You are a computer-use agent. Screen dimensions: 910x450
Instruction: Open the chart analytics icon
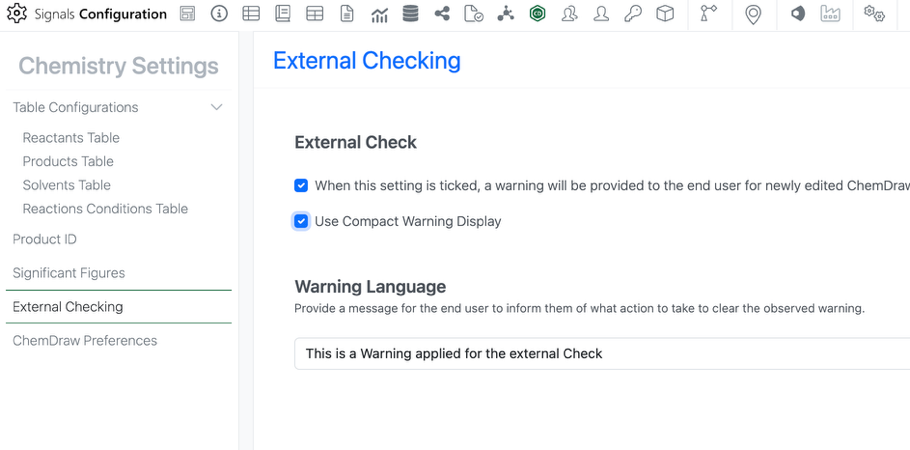pos(379,15)
